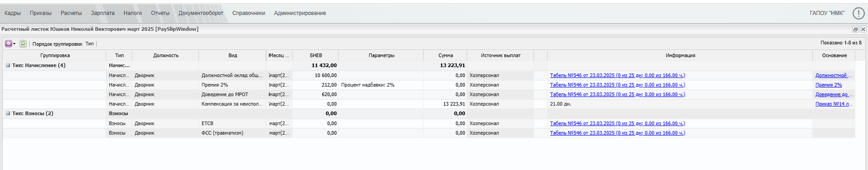Click the exclamation notification icon at top right
Image resolution: width=868 pixels, height=170 pixels.
point(859,13)
